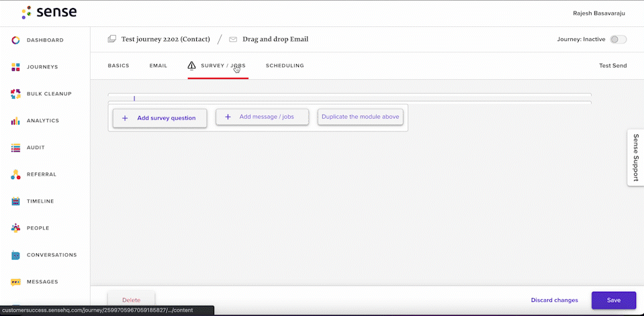Open Referral menu label
644x316 pixels.
click(x=42, y=174)
